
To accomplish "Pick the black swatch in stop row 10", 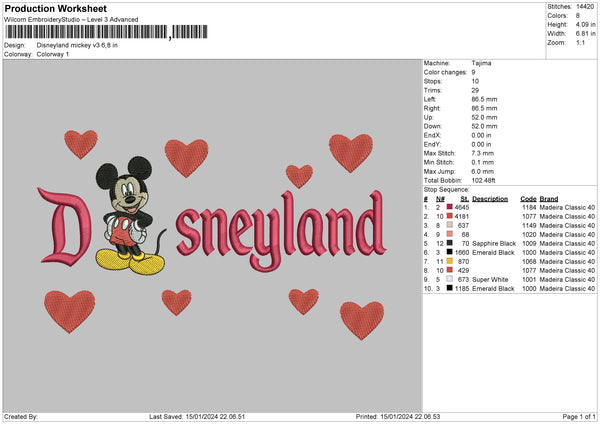I will [x=450, y=288].
